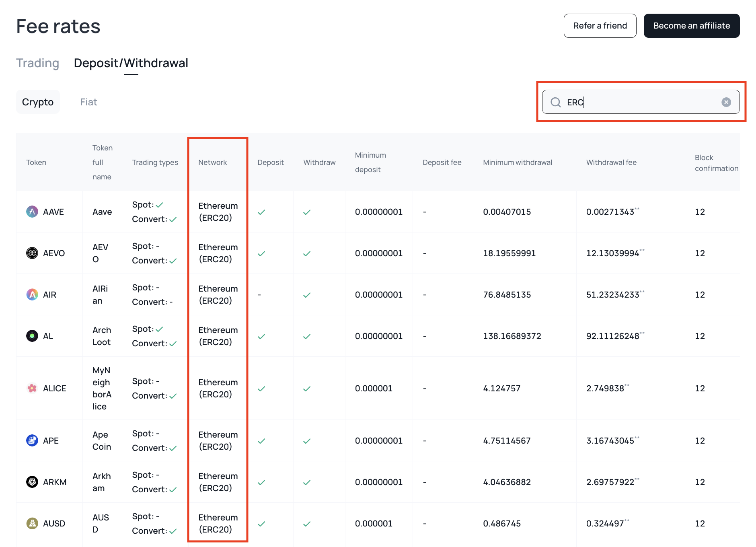
Task: Click the magnifier icon in search box
Action: pyautogui.click(x=556, y=102)
